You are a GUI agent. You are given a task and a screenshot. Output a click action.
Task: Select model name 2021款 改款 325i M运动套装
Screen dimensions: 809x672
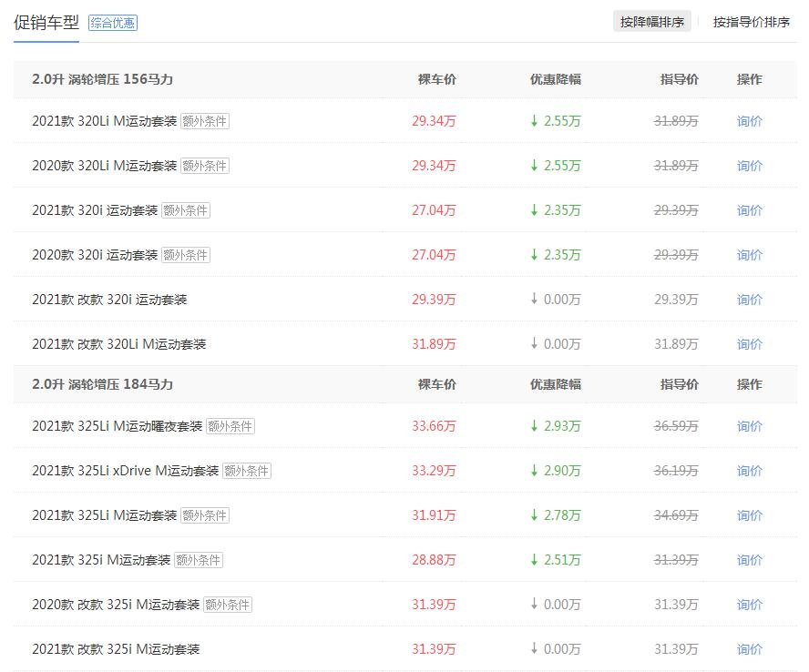click(116, 649)
